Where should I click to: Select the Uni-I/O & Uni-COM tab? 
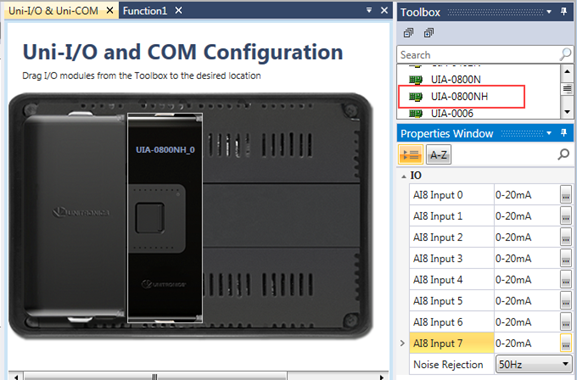[53, 11]
